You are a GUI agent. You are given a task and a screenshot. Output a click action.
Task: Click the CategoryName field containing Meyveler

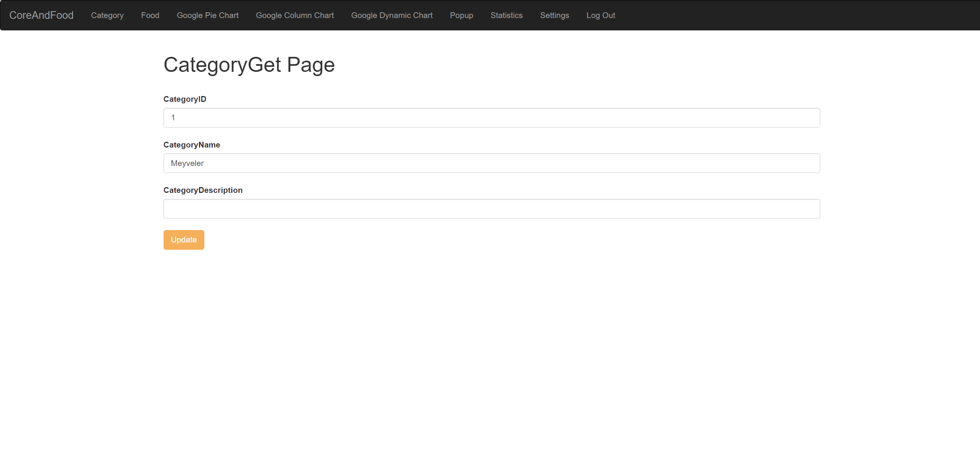tap(492, 163)
